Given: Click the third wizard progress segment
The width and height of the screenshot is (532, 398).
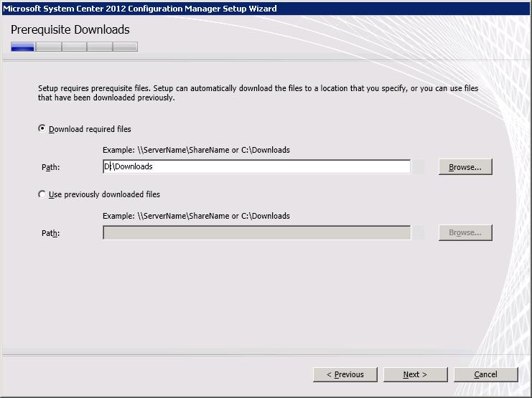Looking at the screenshot, I should point(75,47).
